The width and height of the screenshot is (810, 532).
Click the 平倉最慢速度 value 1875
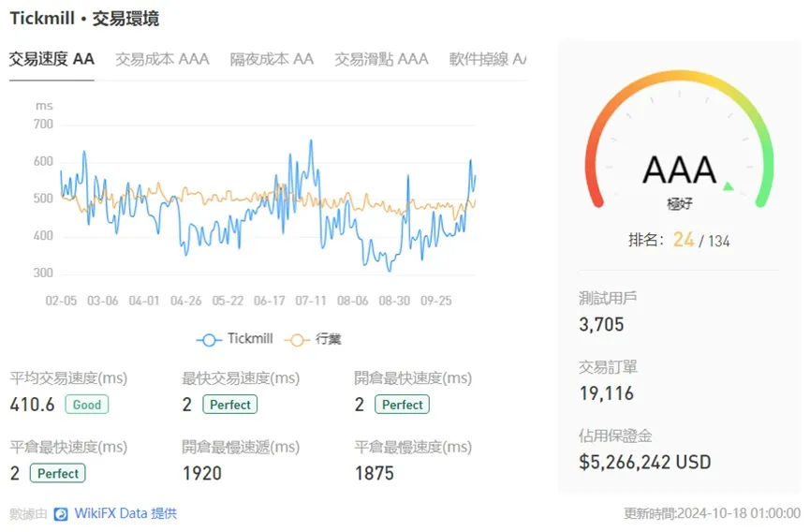click(374, 473)
